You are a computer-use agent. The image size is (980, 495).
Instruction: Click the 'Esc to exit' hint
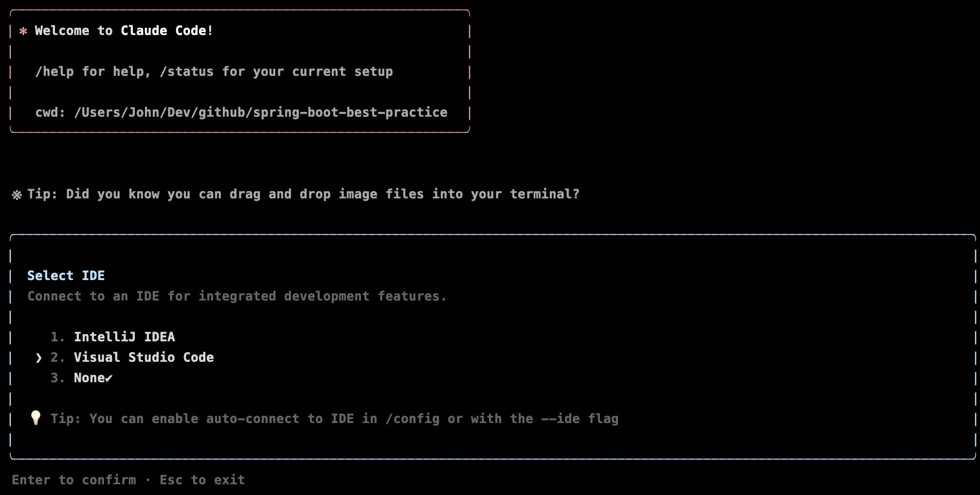point(202,480)
